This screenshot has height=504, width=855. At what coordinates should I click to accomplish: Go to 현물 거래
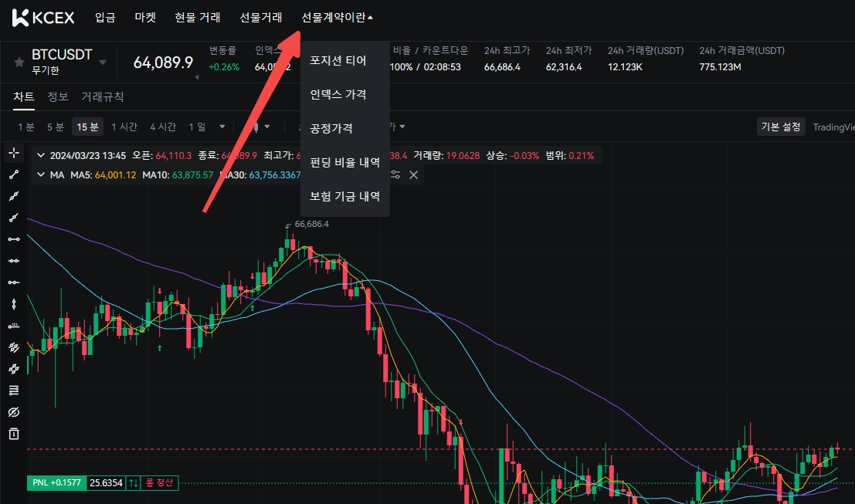[x=198, y=18]
